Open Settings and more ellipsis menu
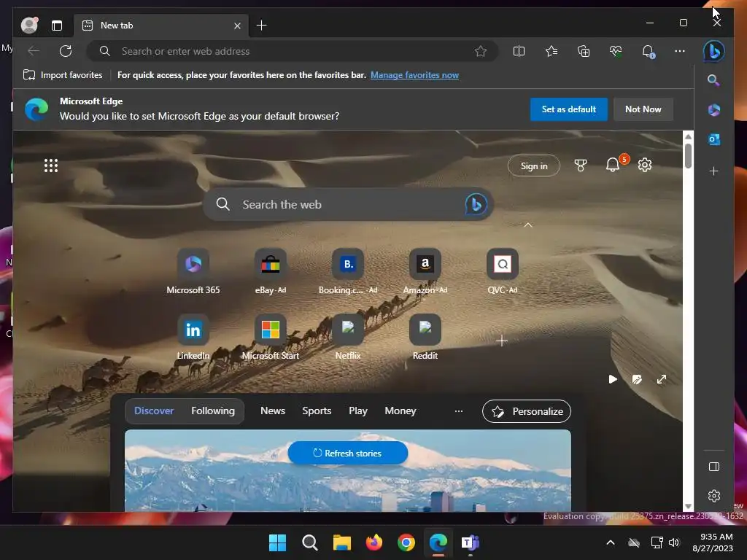 (680, 51)
